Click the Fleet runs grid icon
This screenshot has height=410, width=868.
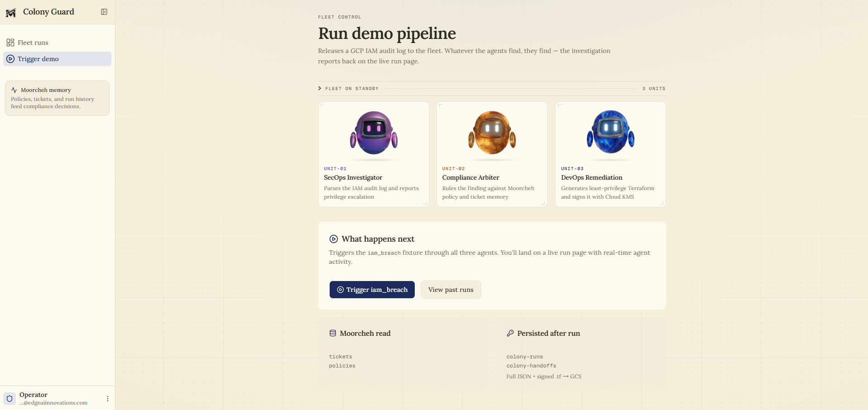tap(10, 43)
